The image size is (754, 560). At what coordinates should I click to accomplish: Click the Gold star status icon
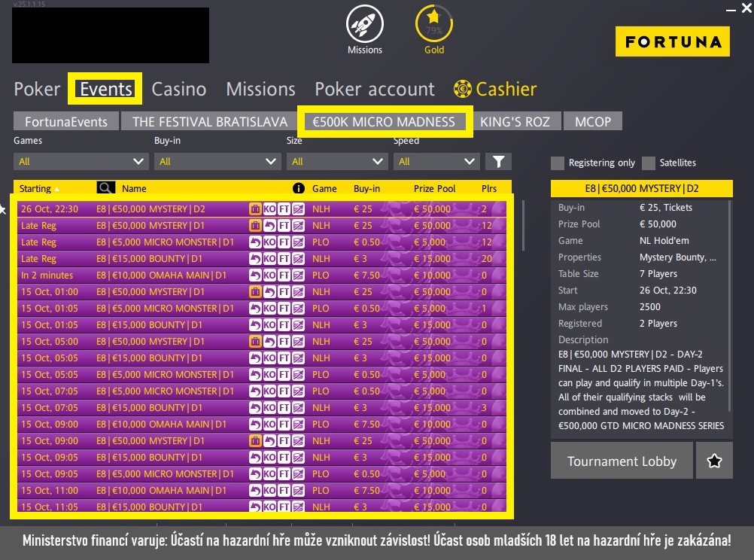coord(433,25)
